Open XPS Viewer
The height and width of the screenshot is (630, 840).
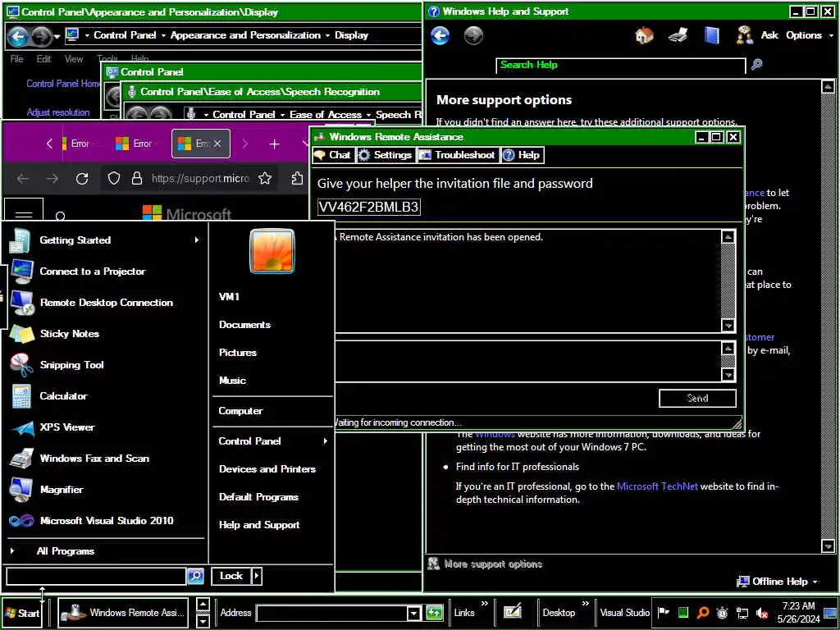[104, 427]
